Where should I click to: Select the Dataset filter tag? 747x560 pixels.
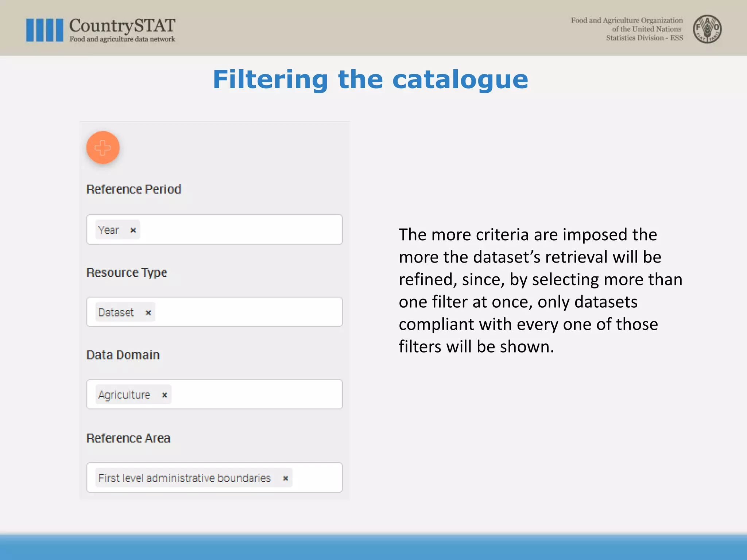pos(116,312)
